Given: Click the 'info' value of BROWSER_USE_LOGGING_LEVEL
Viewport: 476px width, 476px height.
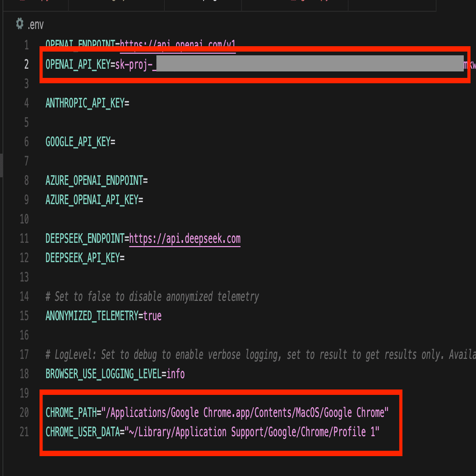Looking at the screenshot, I should coord(176,374).
